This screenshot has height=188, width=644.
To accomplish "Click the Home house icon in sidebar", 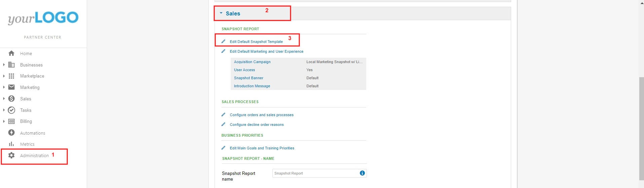I will 11,53.
